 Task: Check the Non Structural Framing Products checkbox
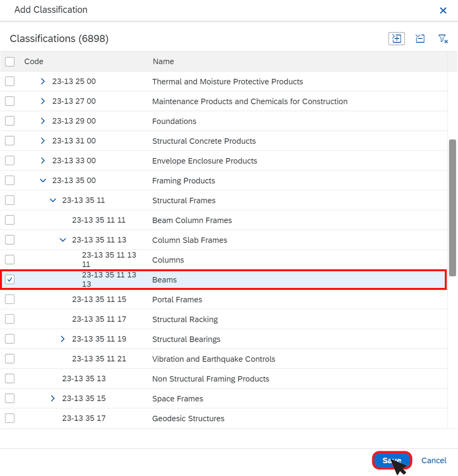tap(10, 379)
